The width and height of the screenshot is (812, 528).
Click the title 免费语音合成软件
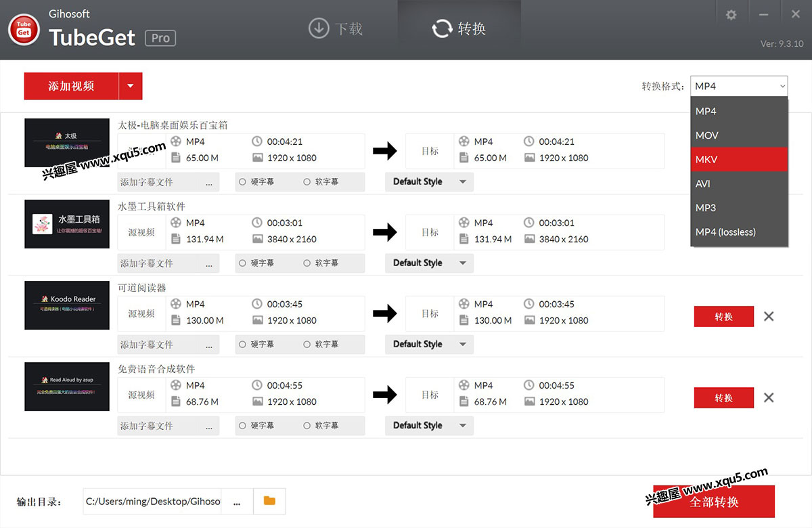(x=156, y=369)
